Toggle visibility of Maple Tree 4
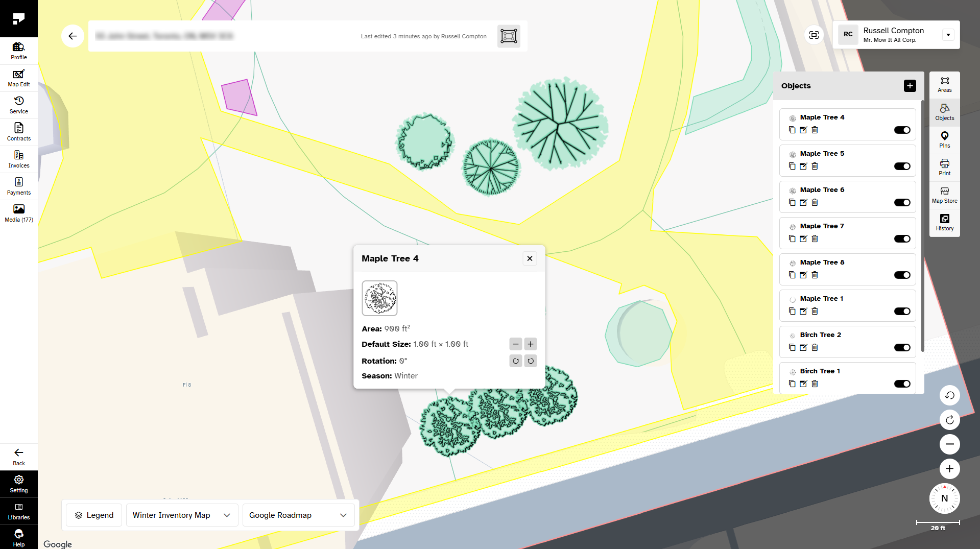This screenshot has height=549, width=980. (x=902, y=130)
